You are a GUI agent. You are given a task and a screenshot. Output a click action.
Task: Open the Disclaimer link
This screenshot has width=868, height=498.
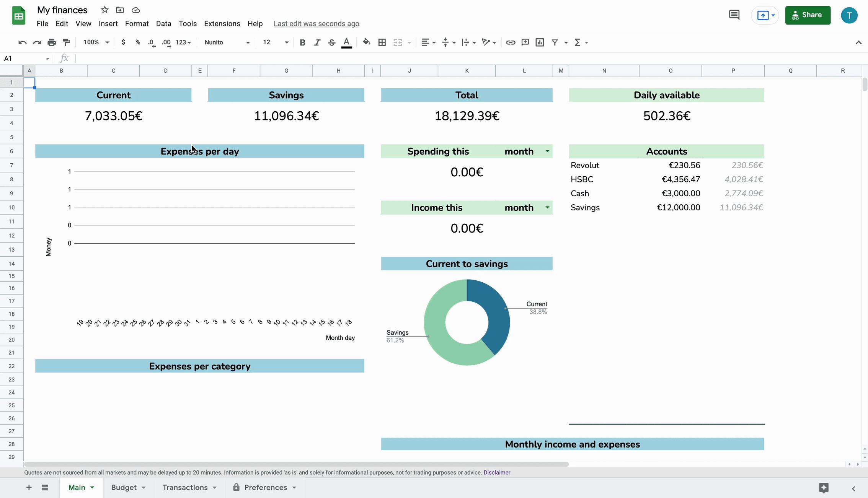(497, 472)
